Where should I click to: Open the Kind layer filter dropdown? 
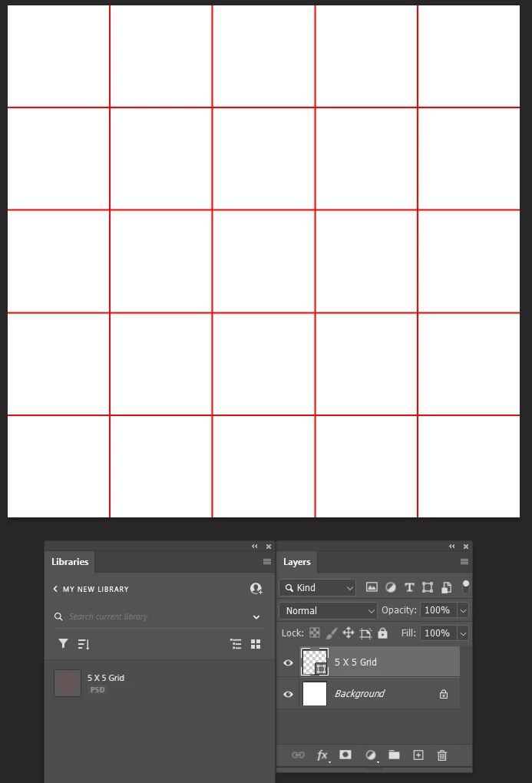tap(318, 588)
